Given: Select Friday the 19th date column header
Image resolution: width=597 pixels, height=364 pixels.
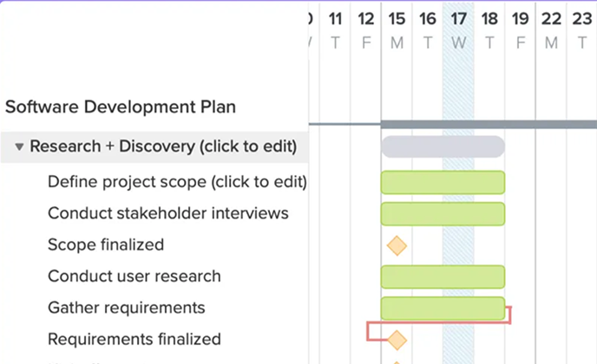Looking at the screenshot, I should click(520, 29).
